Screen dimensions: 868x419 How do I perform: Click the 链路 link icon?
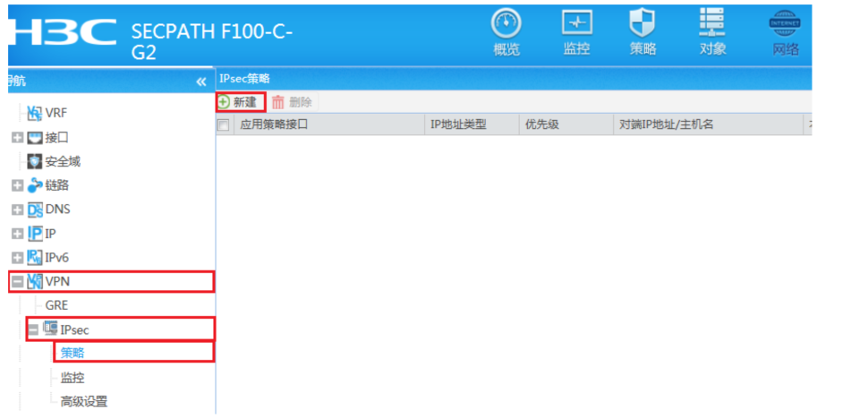point(35,185)
